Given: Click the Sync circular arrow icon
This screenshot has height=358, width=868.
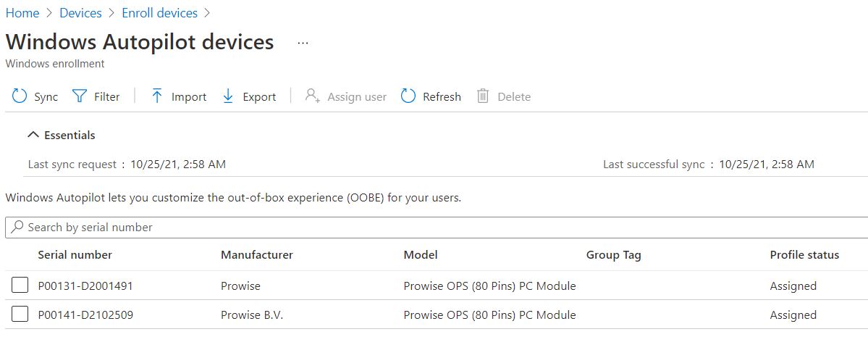Looking at the screenshot, I should (x=20, y=96).
